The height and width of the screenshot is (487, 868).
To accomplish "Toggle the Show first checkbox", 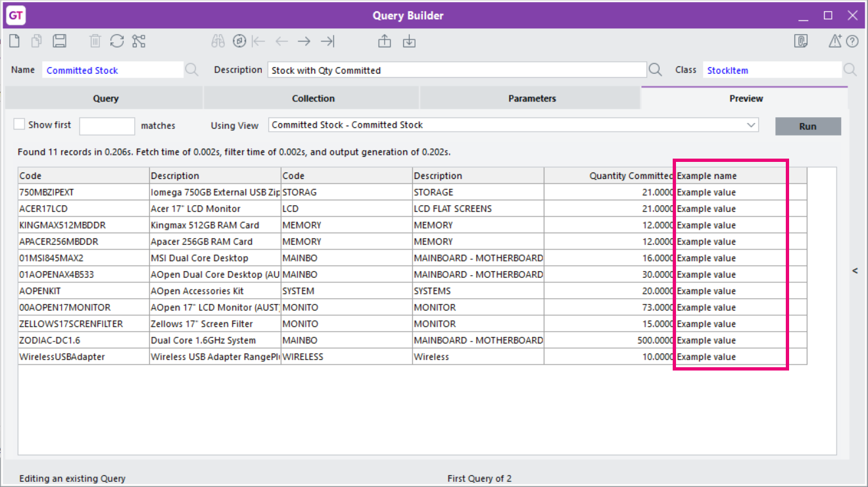I will 19,124.
